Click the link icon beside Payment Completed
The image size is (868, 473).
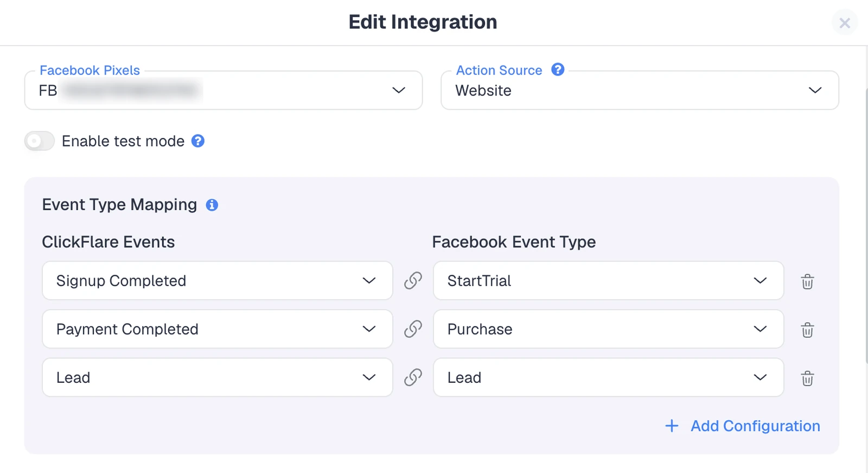[413, 329]
